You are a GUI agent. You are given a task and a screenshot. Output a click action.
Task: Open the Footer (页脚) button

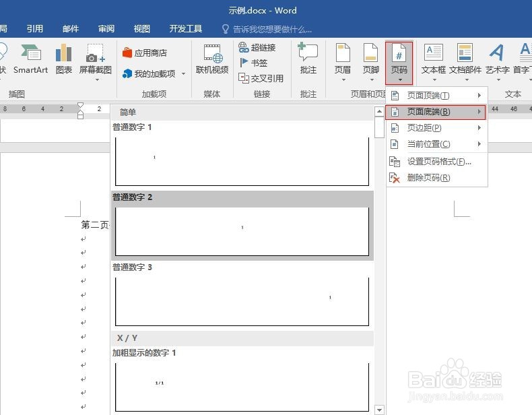click(371, 63)
